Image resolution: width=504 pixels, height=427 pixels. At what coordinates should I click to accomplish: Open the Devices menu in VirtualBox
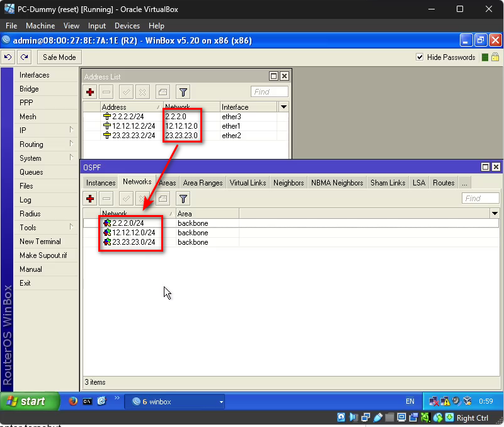point(127,26)
